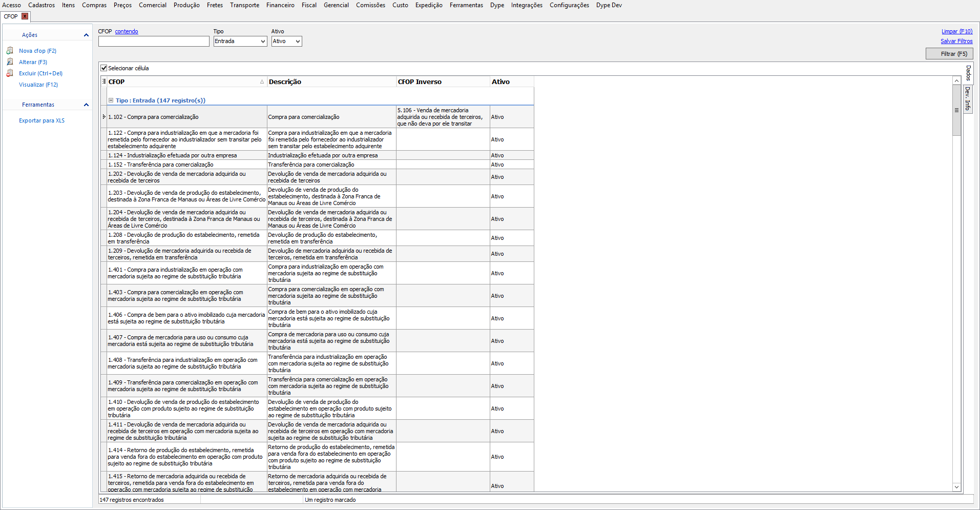This screenshot has width=980, height=510.
Task: Open the Comercial menu
Action: pyautogui.click(x=153, y=5)
